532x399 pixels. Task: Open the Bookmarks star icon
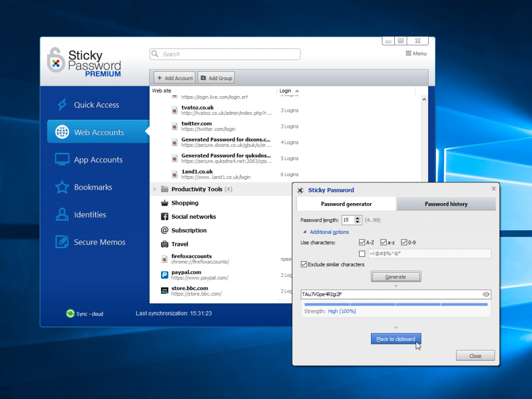coord(62,187)
